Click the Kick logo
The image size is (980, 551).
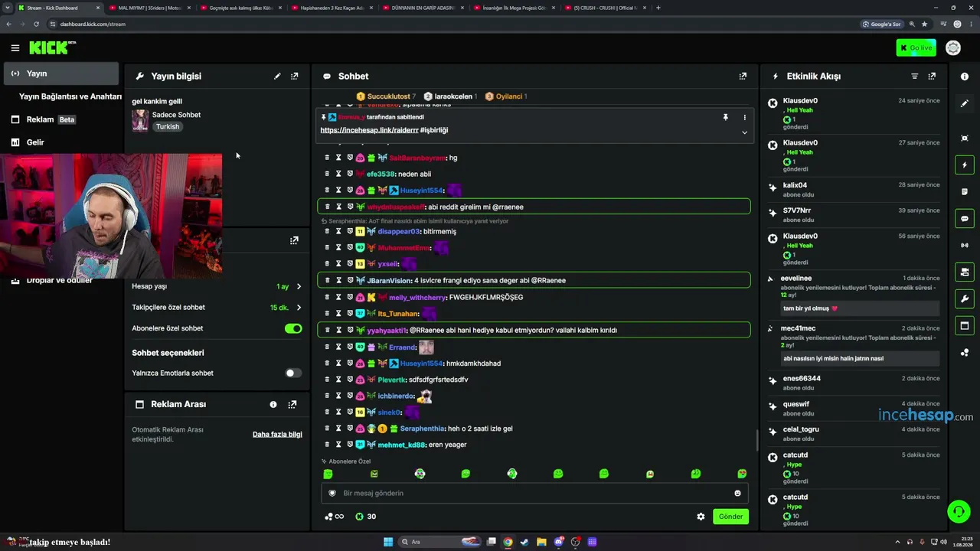tap(52, 48)
